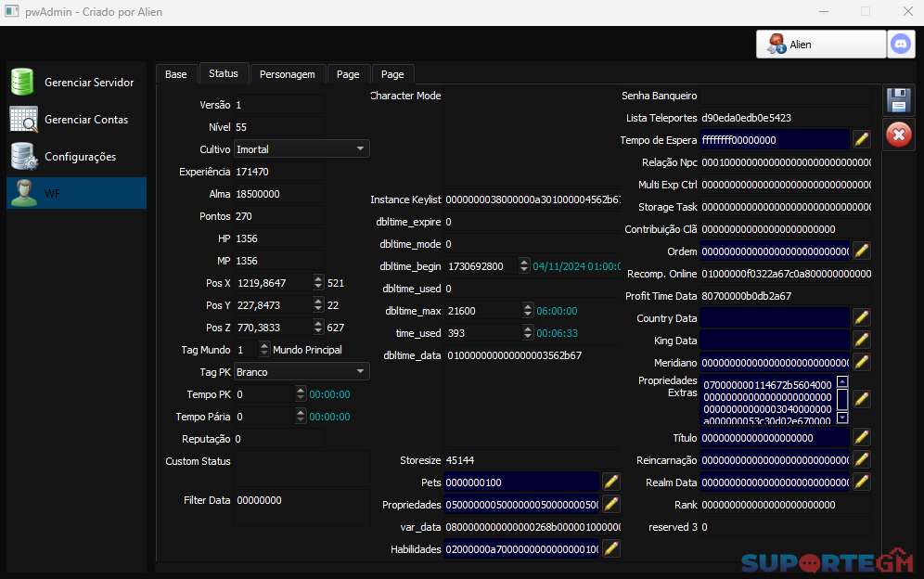Click the red cancel X icon
924x579 pixels.
coord(898,135)
